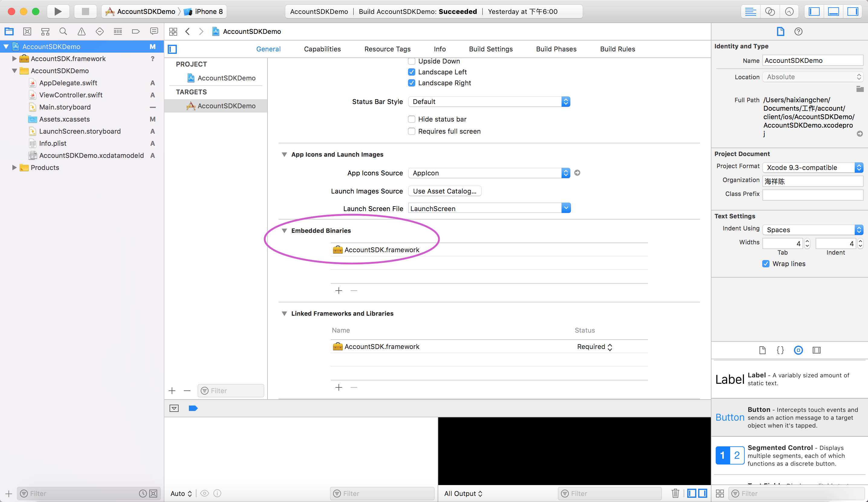Show the Standard editor
868x502 pixels.
pyautogui.click(x=750, y=11)
